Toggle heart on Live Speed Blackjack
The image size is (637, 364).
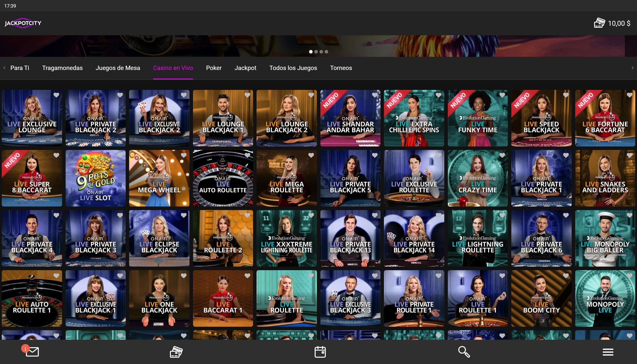pyautogui.click(x=566, y=95)
